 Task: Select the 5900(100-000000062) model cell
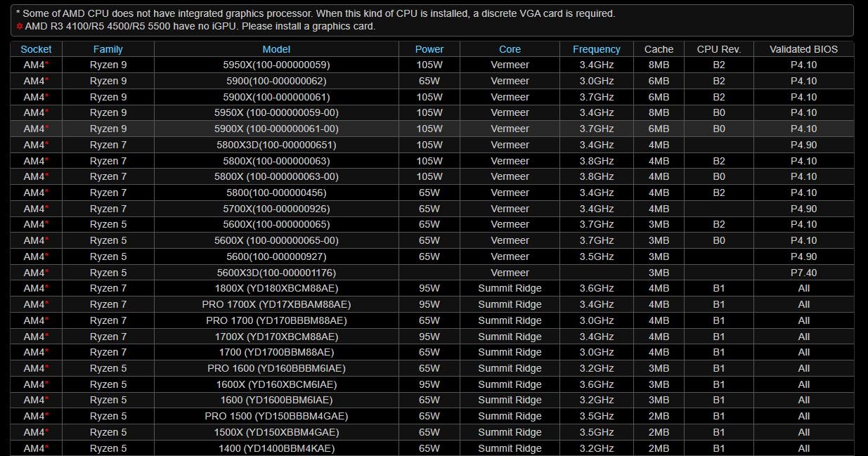[276, 81]
